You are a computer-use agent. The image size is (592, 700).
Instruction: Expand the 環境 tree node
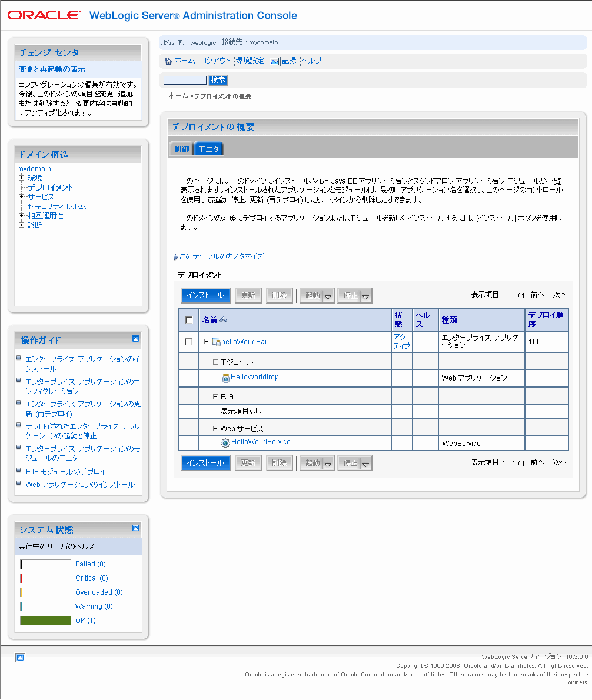point(21,178)
